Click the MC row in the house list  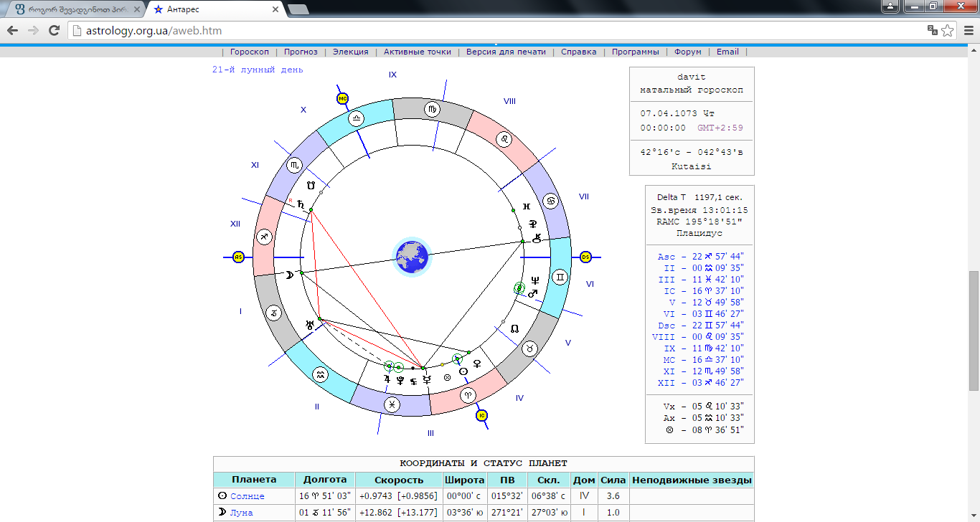coord(700,360)
